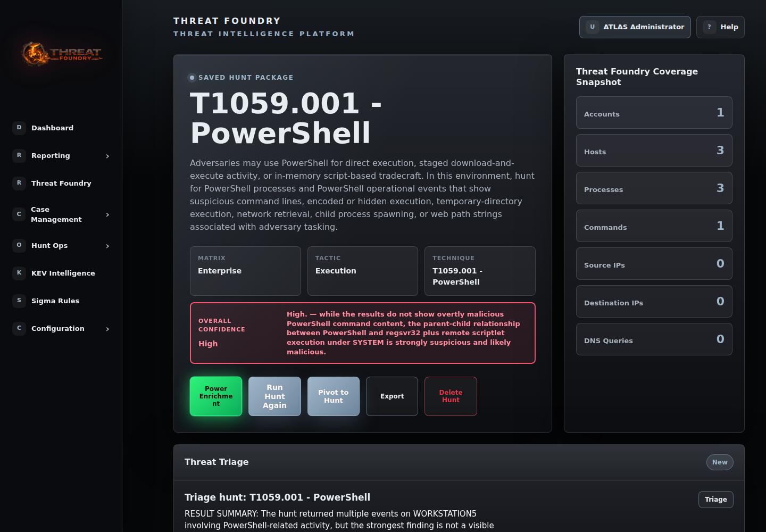Open the Reporting menu item
This screenshot has height=532, width=766.
coord(61,155)
